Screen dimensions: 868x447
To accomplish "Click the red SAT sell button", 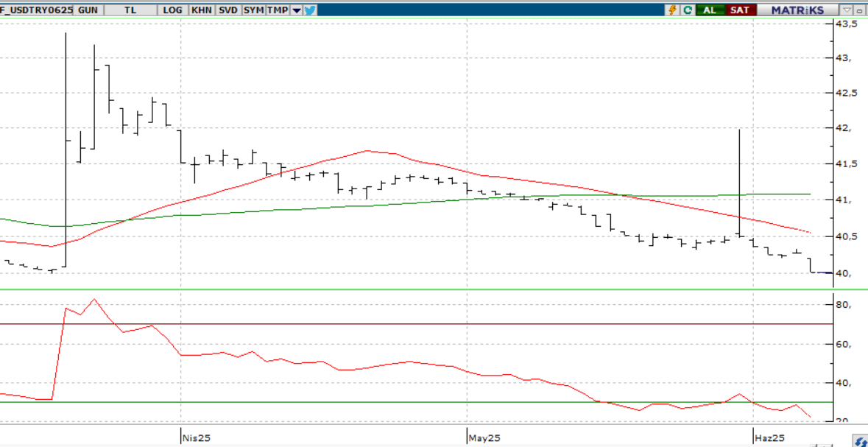I will (x=741, y=10).
